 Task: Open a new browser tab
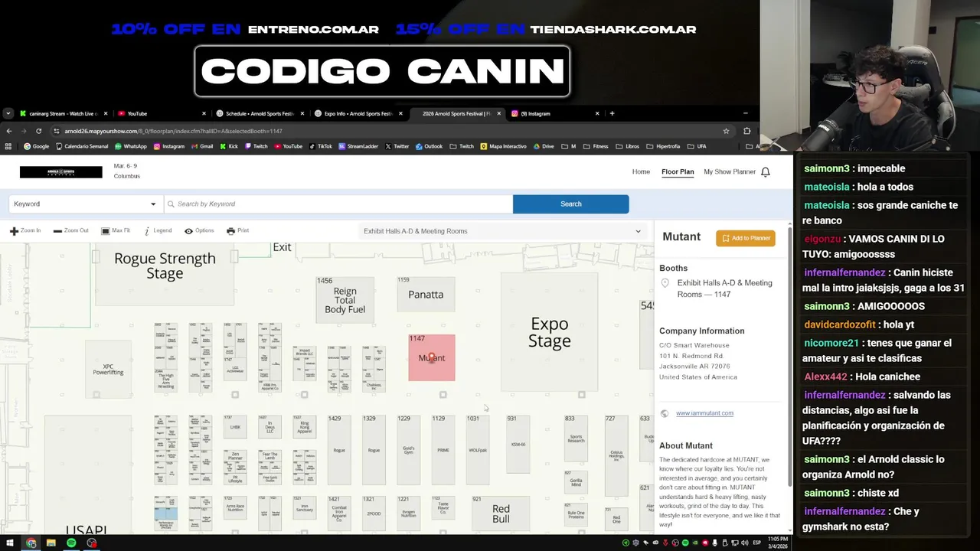(x=612, y=113)
